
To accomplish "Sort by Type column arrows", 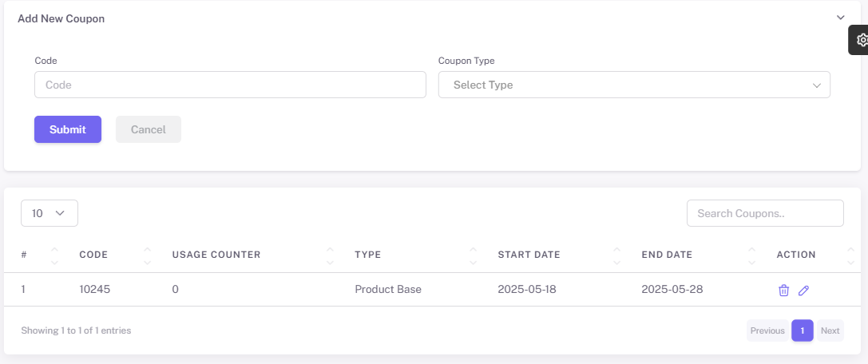I will 474,255.
